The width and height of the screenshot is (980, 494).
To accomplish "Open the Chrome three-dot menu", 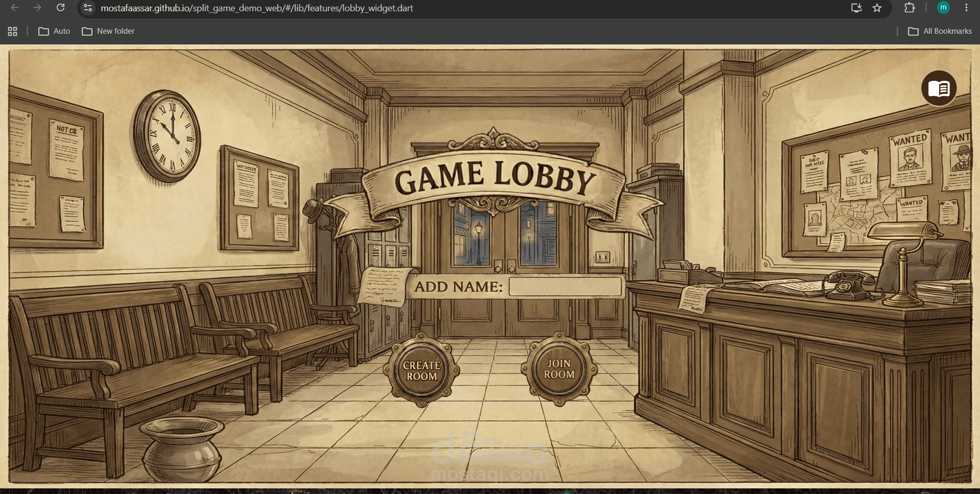I will coord(966,8).
